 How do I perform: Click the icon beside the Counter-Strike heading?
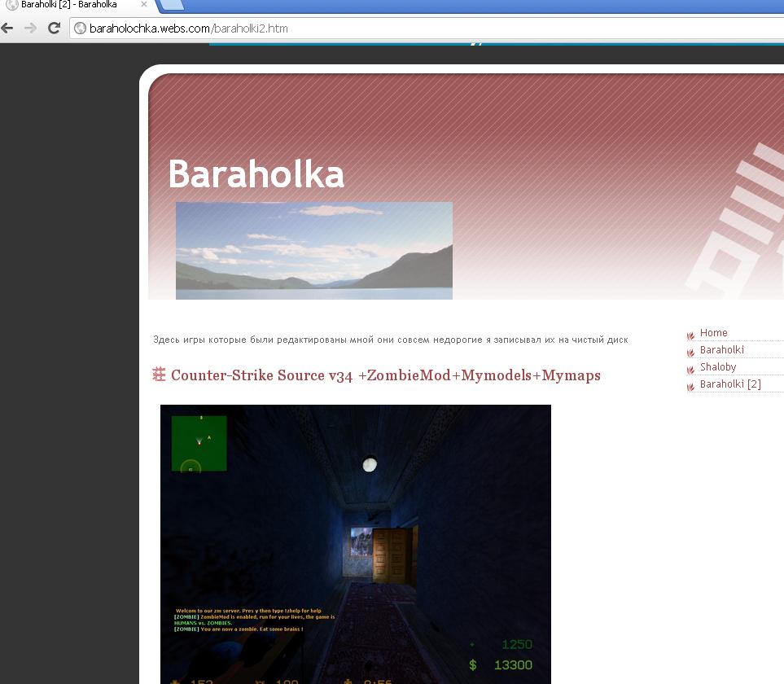click(159, 375)
